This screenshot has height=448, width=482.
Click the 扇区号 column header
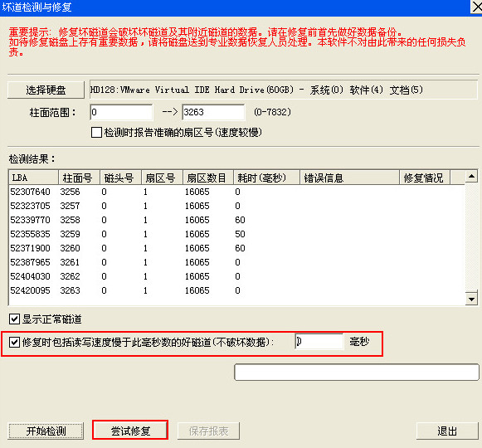tap(162, 178)
